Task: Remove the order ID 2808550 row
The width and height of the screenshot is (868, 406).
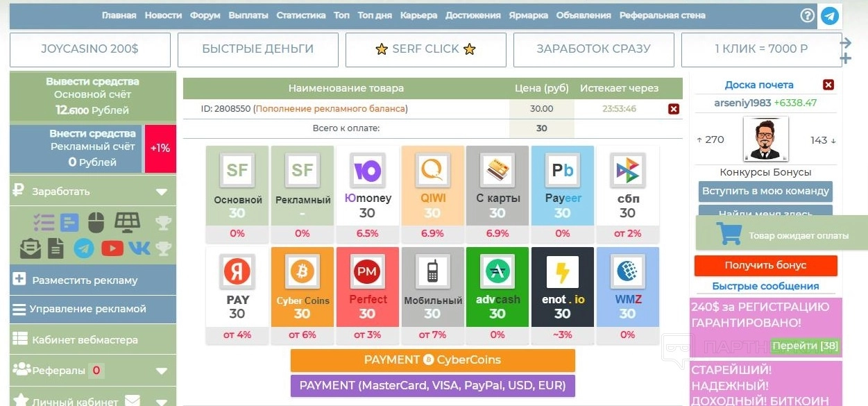Action: tap(674, 109)
